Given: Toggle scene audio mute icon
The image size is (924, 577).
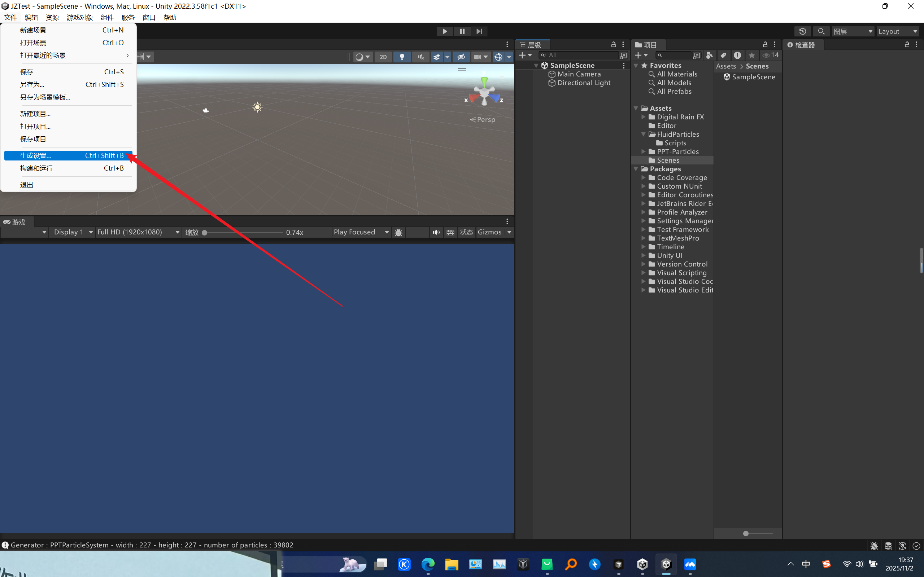Looking at the screenshot, I should tap(420, 57).
